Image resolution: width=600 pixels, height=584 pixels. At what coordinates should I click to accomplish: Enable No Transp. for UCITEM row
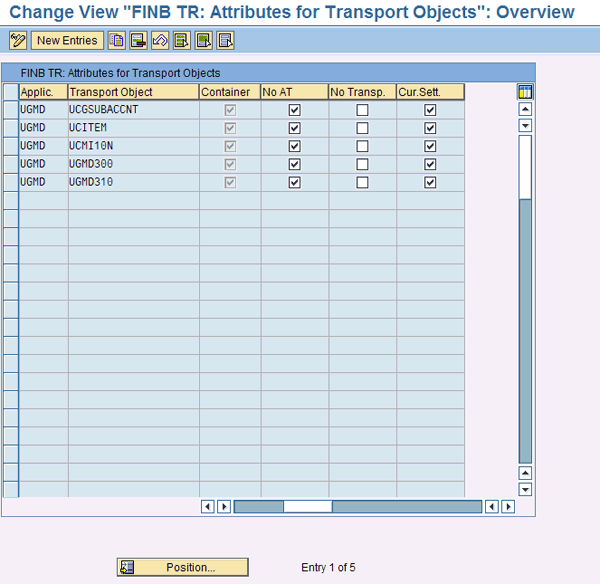[x=362, y=128]
